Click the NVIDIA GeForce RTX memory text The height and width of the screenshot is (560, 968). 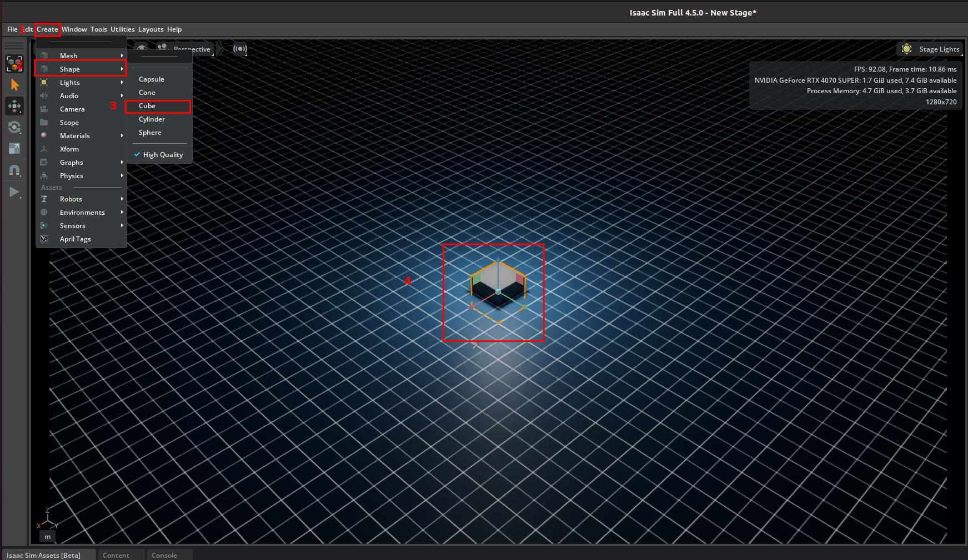(x=855, y=80)
